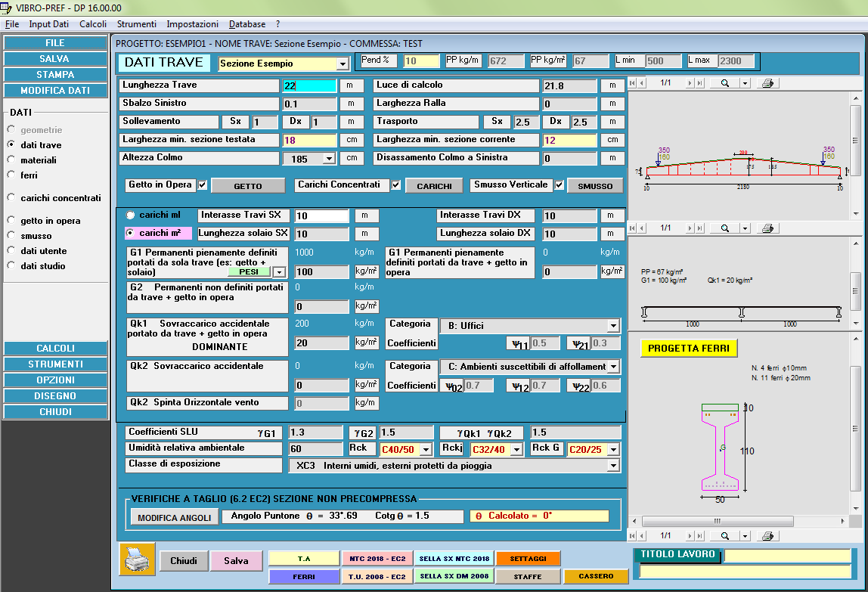Open C: Ambienti suscettibili di affollamento dropdown
The width and height of the screenshot is (868, 592).
(x=612, y=367)
